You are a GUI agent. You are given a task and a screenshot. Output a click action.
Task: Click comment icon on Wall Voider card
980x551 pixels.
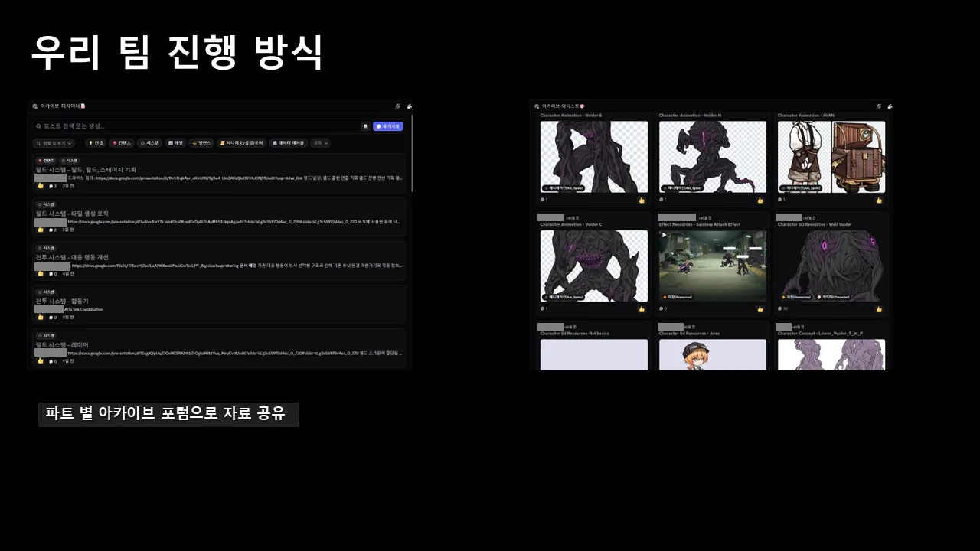[x=780, y=309]
